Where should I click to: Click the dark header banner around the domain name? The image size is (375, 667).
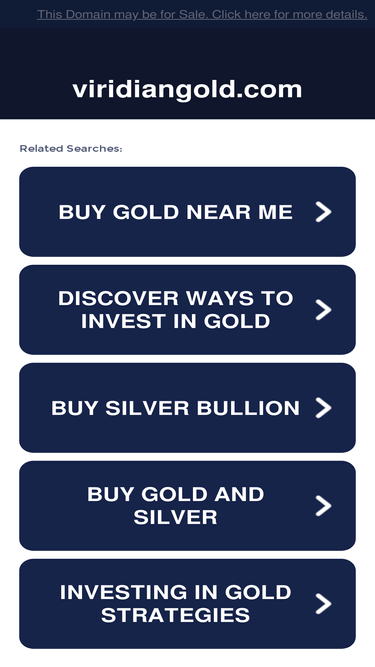coord(188,73)
